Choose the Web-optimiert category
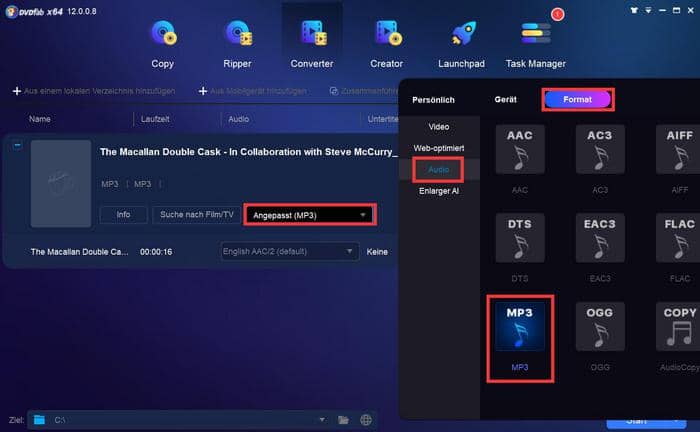This screenshot has height=432, width=700. coord(439,148)
